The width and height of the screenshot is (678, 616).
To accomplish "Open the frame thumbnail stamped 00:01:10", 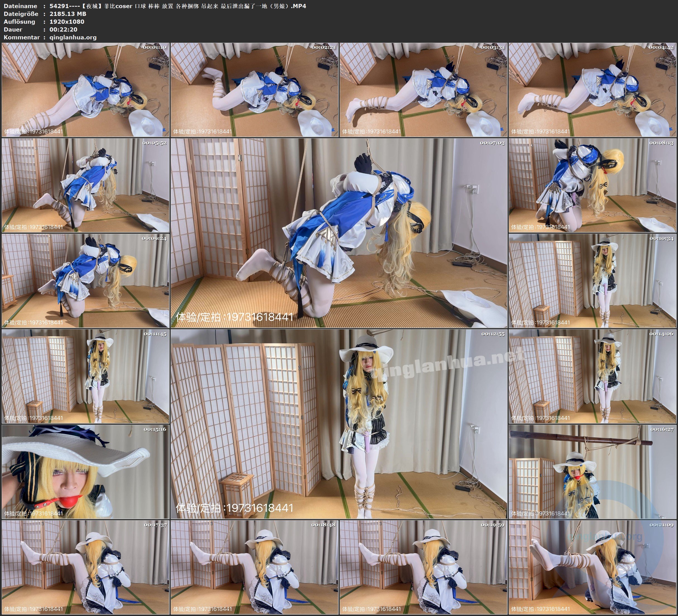I will (85, 90).
